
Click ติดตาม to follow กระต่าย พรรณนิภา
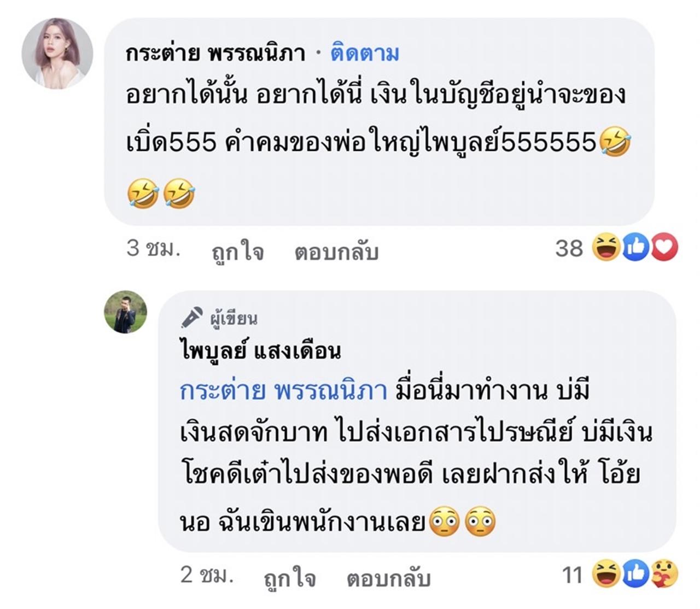364,53
